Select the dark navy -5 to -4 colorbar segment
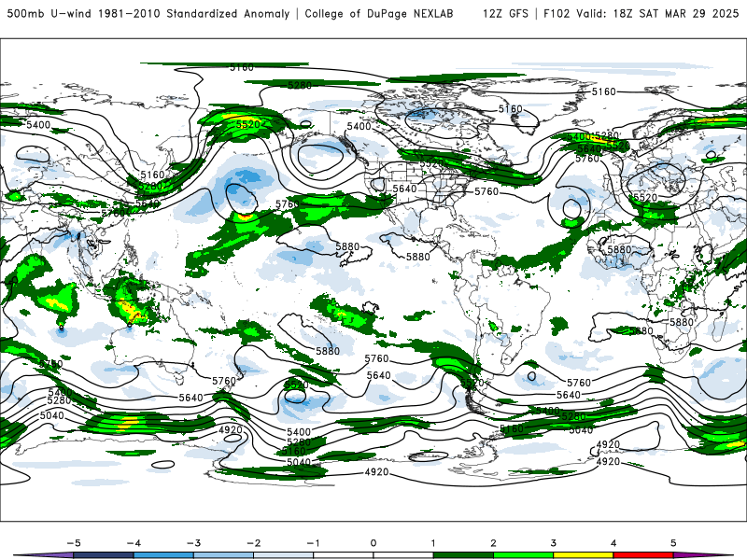Image resolution: width=747 pixels, height=560 pixels. [104, 555]
